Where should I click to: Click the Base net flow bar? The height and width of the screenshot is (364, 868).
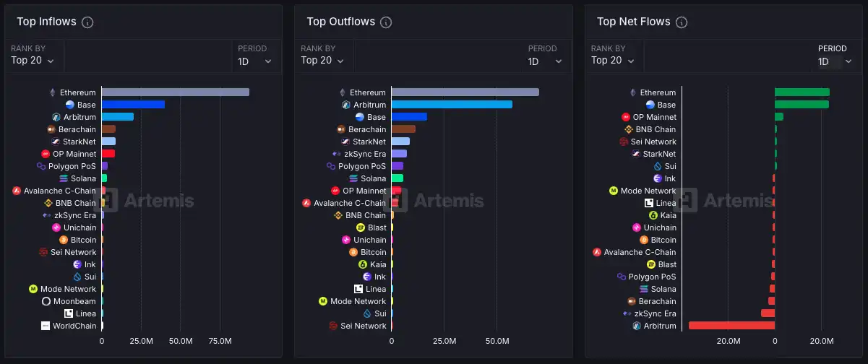(x=802, y=105)
